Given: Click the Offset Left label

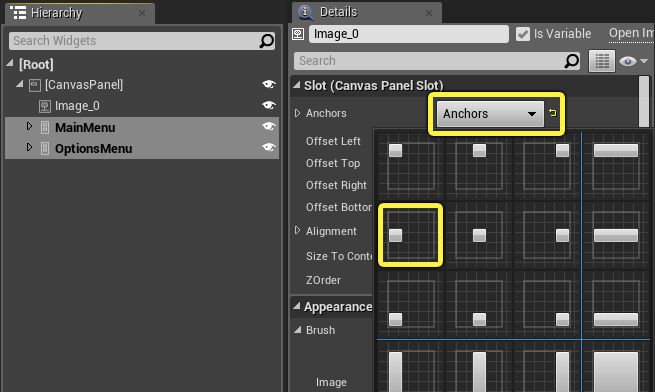Looking at the screenshot, I should pos(333,141).
